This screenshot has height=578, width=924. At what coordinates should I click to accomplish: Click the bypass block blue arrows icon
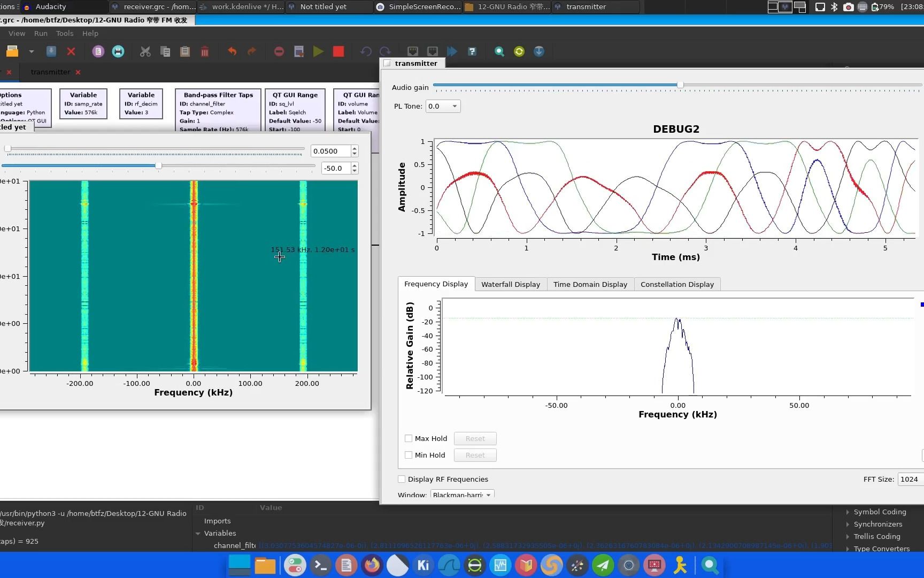452,51
